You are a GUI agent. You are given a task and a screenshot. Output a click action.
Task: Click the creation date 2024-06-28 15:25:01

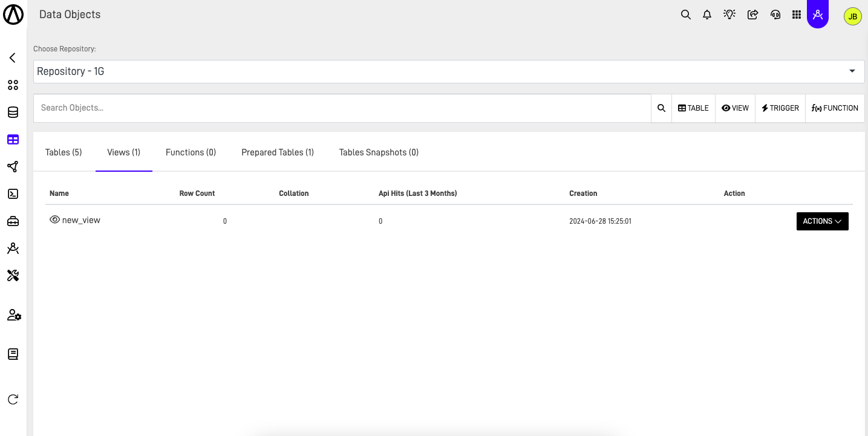600,221
